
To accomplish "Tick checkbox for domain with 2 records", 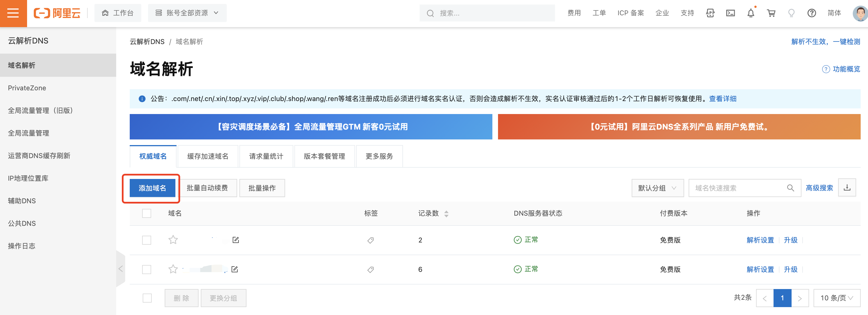I will 147,240.
